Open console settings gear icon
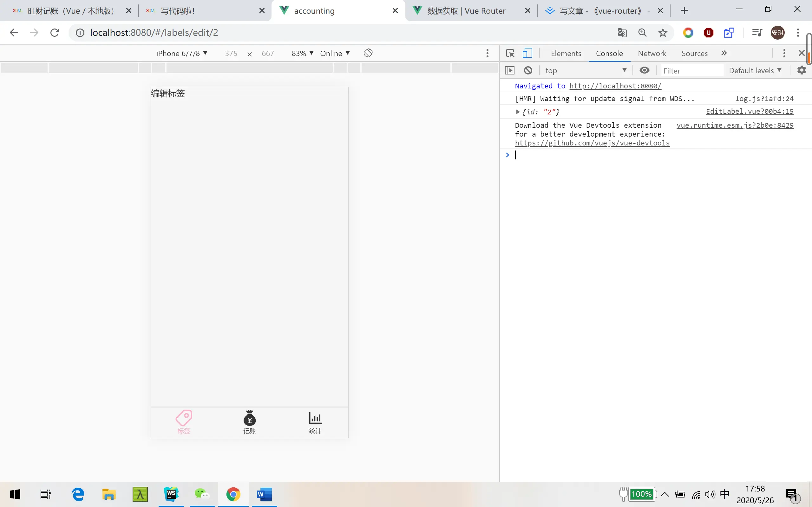Screen dimensions: 812x507 tap(802, 70)
